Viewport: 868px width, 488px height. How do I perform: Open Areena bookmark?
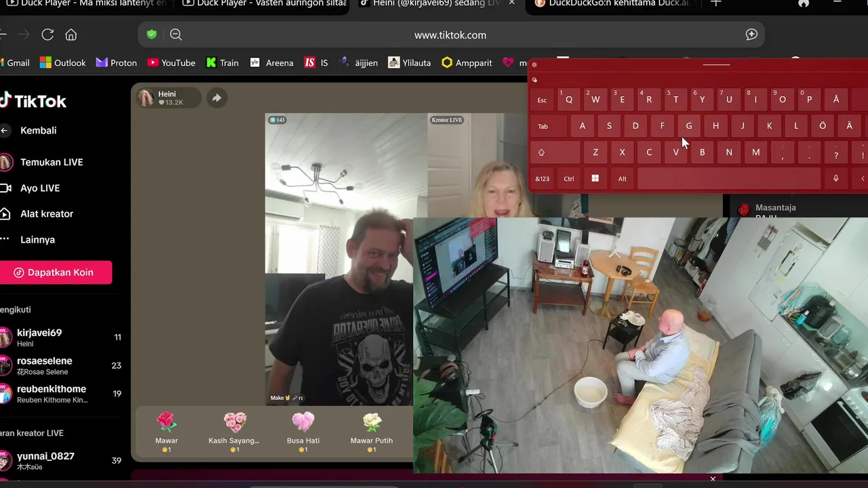coord(271,62)
